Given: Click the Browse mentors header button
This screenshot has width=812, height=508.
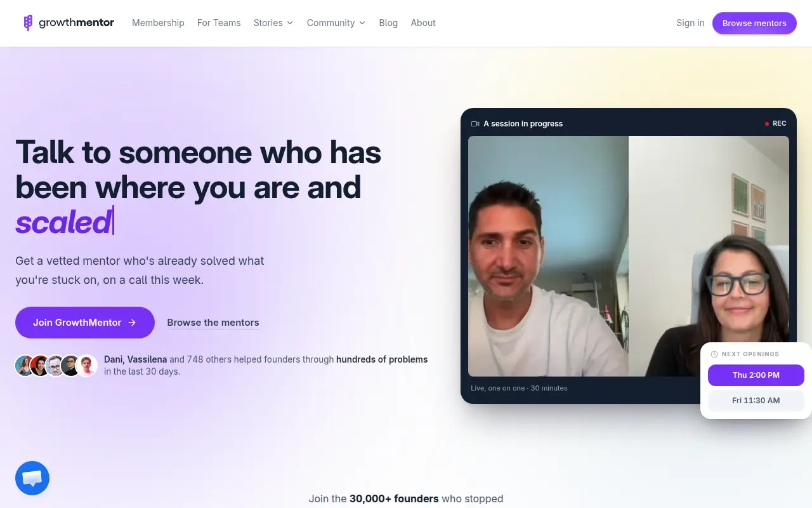Looking at the screenshot, I should click(754, 23).
